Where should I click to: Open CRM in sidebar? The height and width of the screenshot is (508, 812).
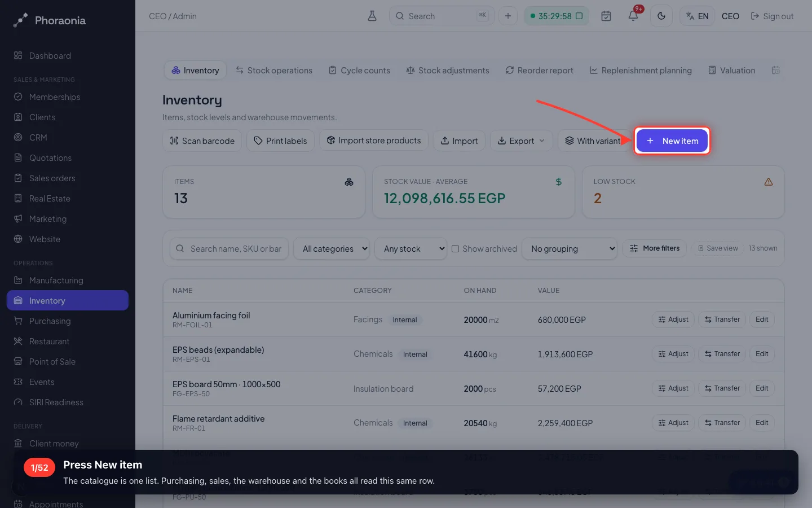tap(68, 137)
